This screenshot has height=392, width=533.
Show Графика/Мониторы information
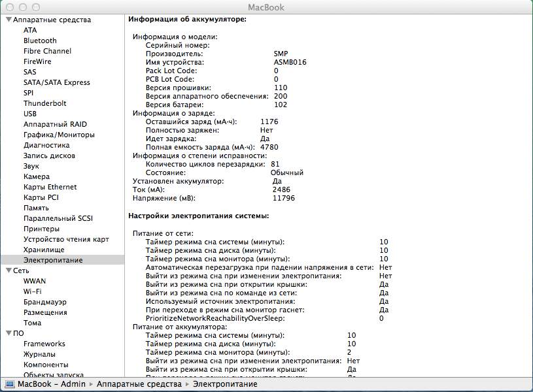pyautogui.click(x=59, y=135)
